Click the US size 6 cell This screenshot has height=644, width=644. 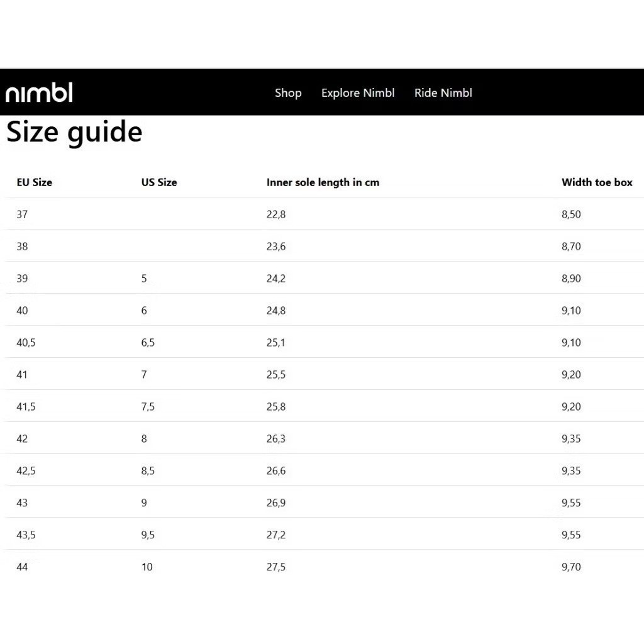pyautogui.click(x=144, y=311)
